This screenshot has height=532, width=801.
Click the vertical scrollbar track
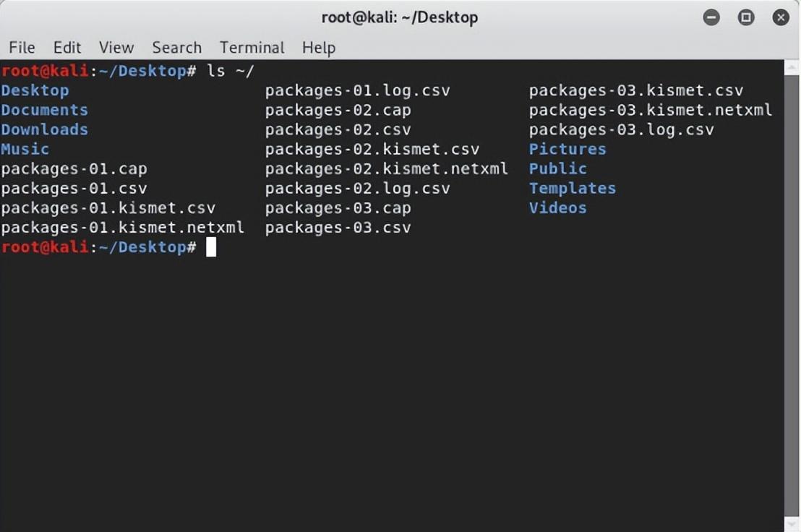(792, 296)
